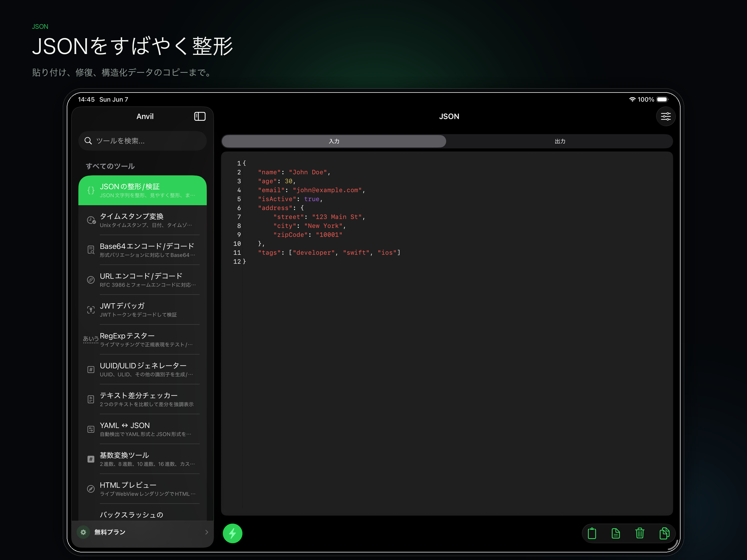Click the タイムスタンプ変換 clock icon

click(x=91, y=220)
